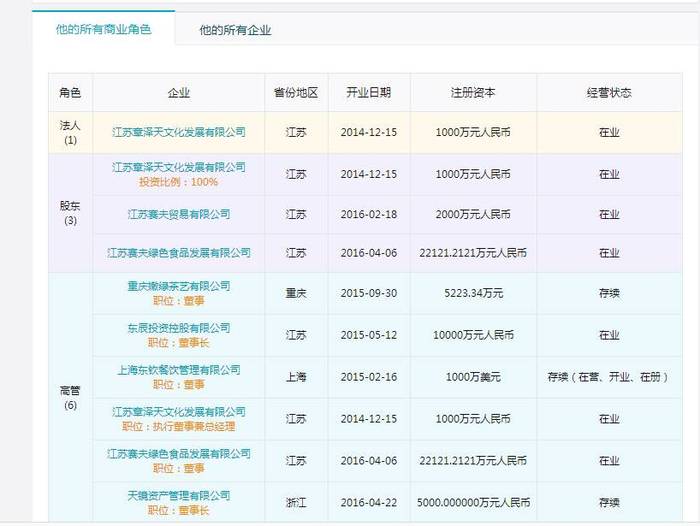Screen dimensions: 700x526
Task: Click 职位:董事长 under 东辰投资控股有限公司
Action: 179,342
